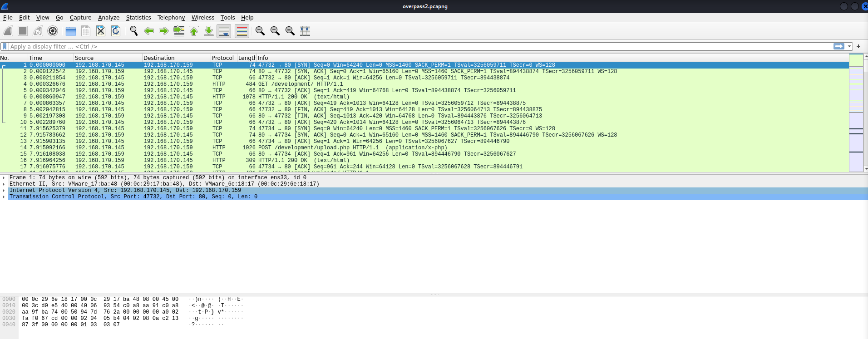This screenshot has width=868, height=339.
Task: Sort packets by the No. column
Action: [14, 58]
